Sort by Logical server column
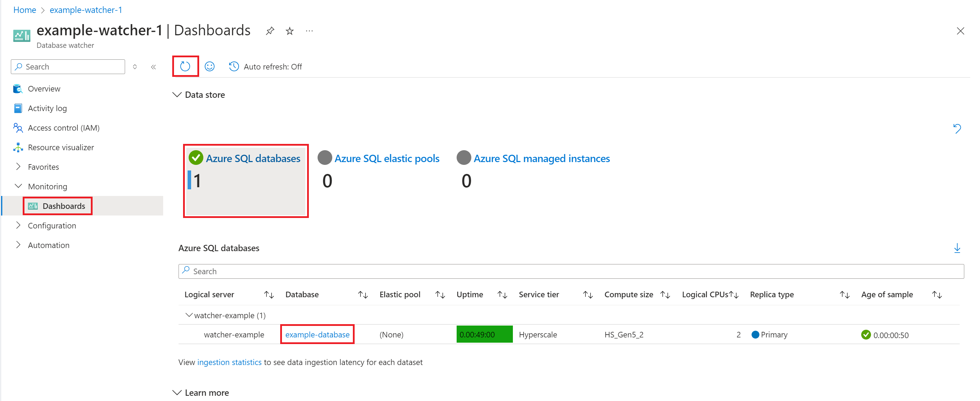Viewport: 980px width, 401px height. 269,294
